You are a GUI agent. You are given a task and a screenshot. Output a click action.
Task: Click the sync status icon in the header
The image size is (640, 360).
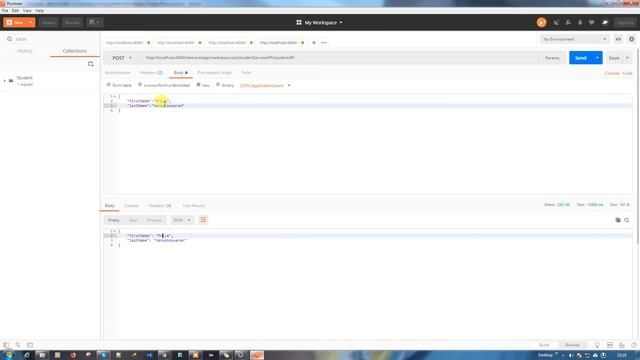point(542,23)
